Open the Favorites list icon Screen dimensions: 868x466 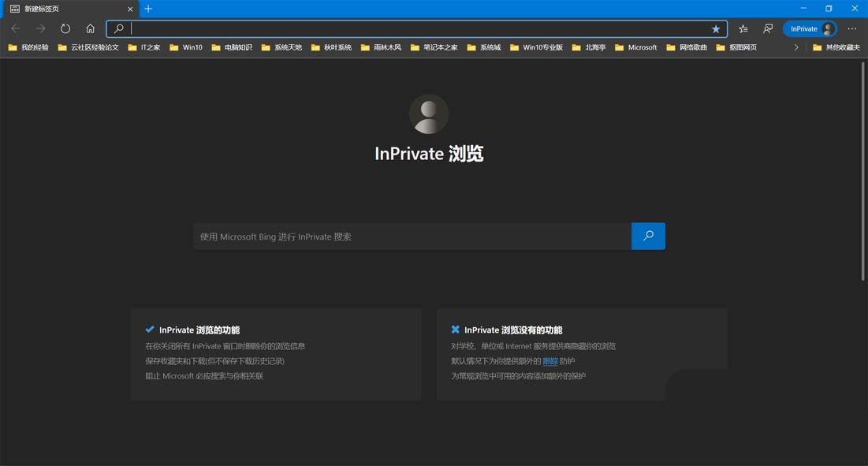click(x=743, y=28)
